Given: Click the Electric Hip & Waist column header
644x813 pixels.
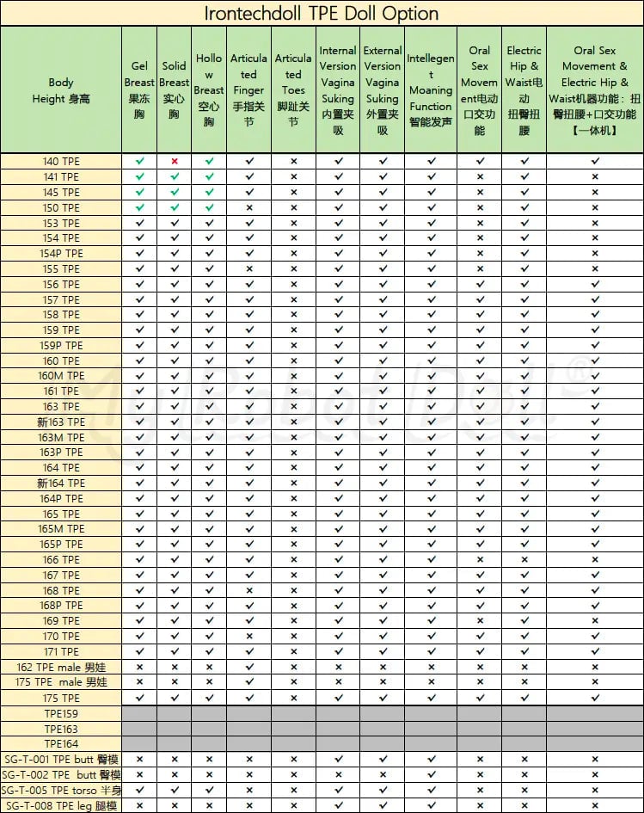Looking at the screenshot, I should (x=524, y=90).
